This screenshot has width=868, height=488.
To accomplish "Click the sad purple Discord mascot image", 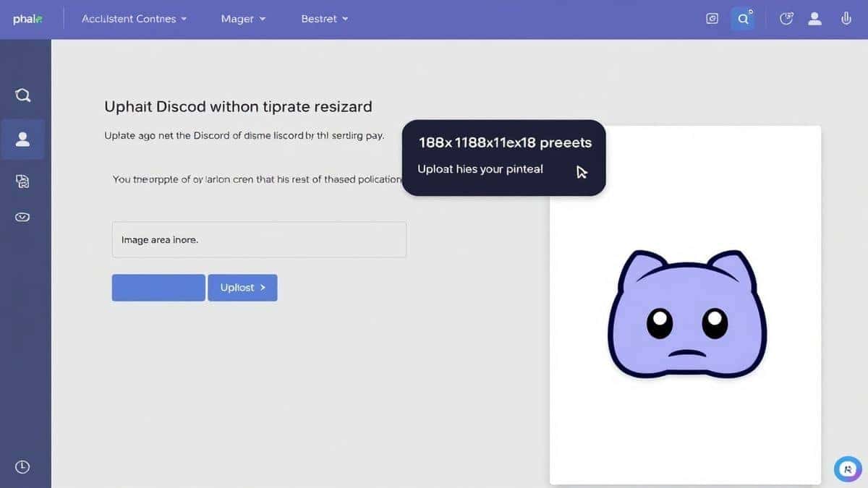I will click(x=686, y=314).
